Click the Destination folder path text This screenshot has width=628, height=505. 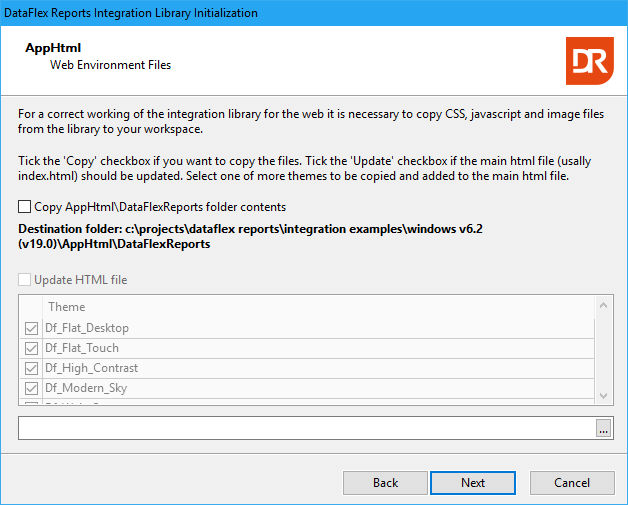pos(250,236)
